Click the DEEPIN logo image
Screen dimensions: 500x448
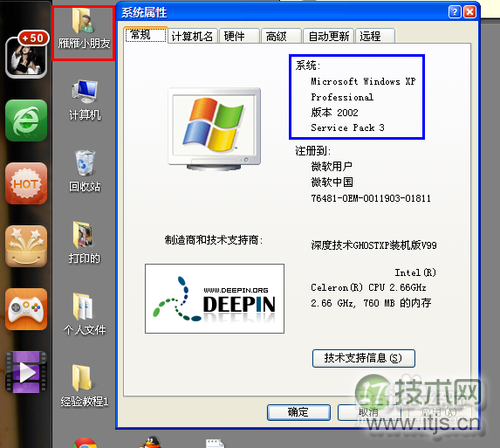pyautogui.click(x=215, y=299)
